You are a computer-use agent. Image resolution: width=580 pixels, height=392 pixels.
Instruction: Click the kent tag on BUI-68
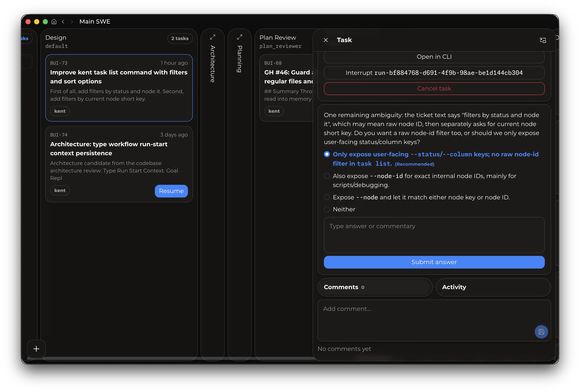point(274,111)
